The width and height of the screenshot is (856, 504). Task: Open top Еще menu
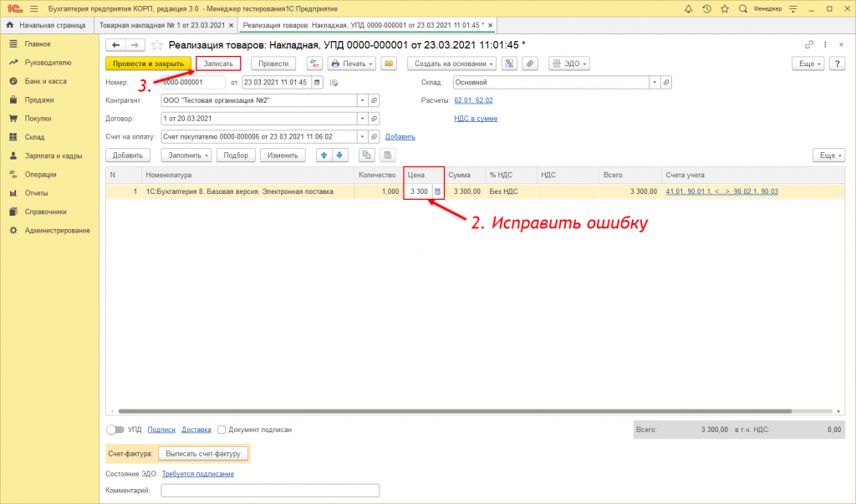tap(808, 64)
